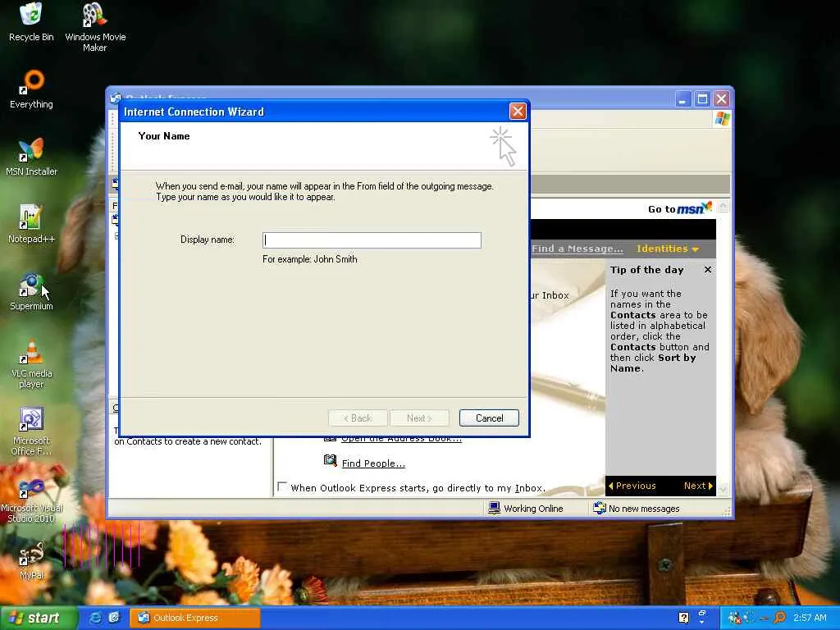
Task: Click the Working Online status bar entry
Action: pos(526,509)
